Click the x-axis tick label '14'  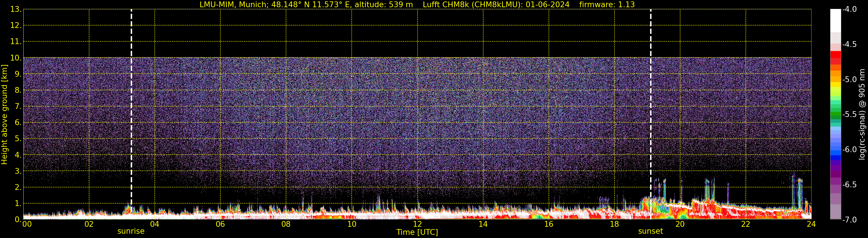click(x=483, y=224)
